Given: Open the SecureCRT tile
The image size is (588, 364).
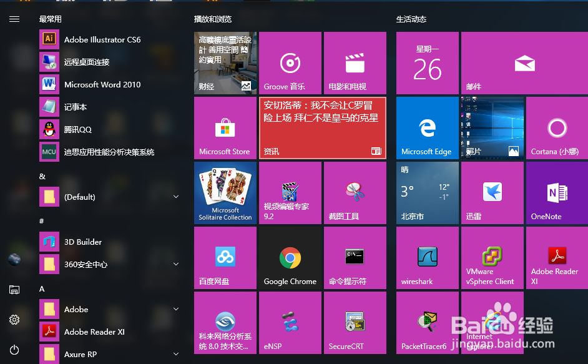Looking at the screenshot, I should (355, 323).
